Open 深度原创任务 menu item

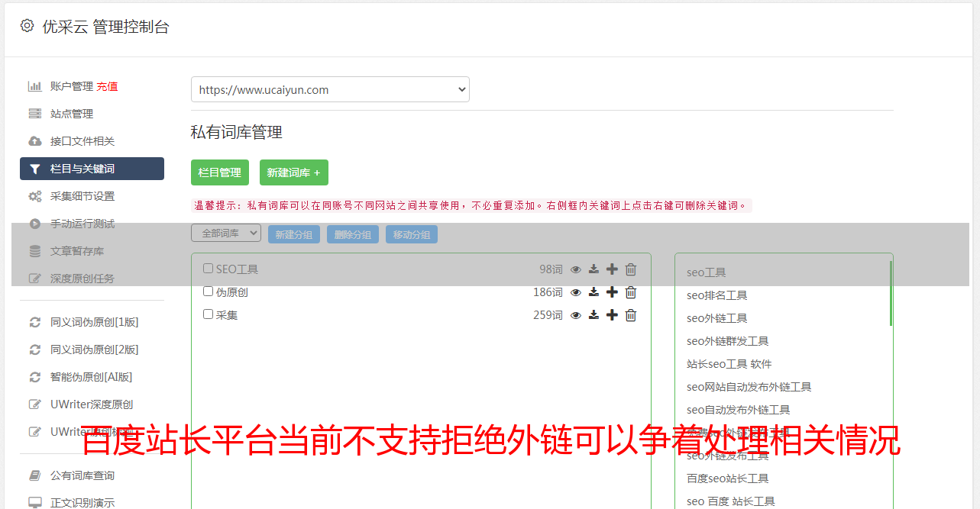tap(82, 279)
